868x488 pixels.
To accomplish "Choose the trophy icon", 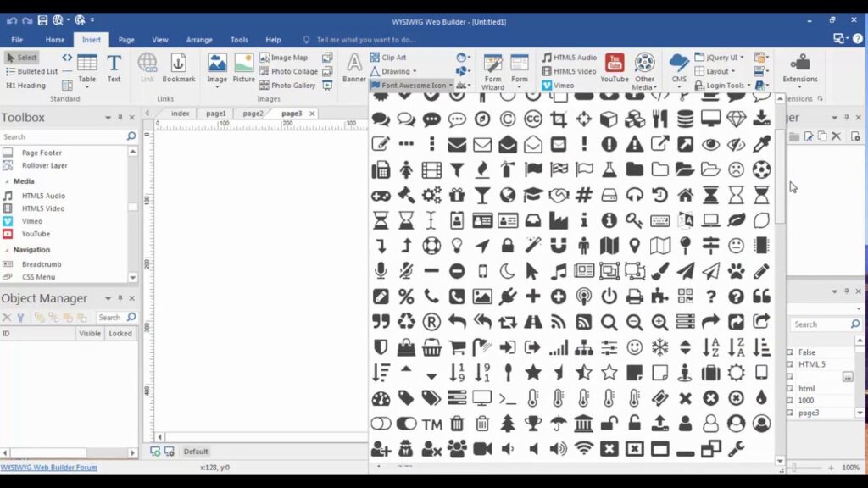I will pyautogui.click(x=533, y=424).
